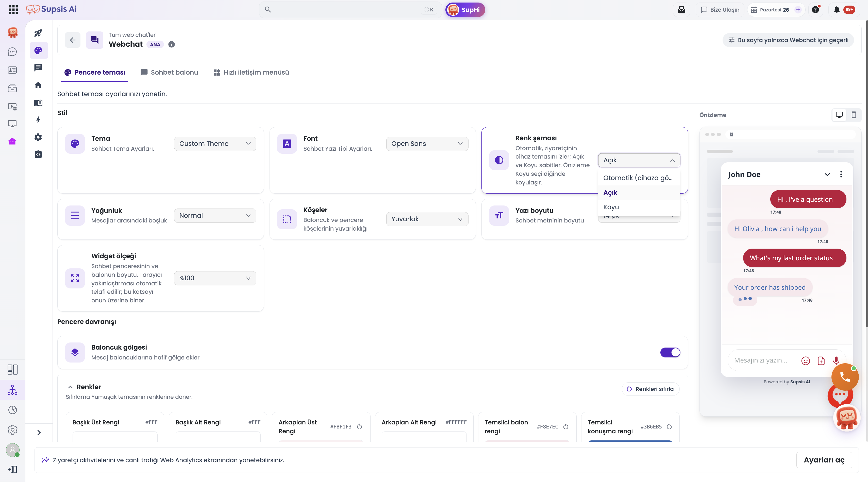Reset Temsilci konuşma rengi color

pyautogui.click(x=669, y=427)
